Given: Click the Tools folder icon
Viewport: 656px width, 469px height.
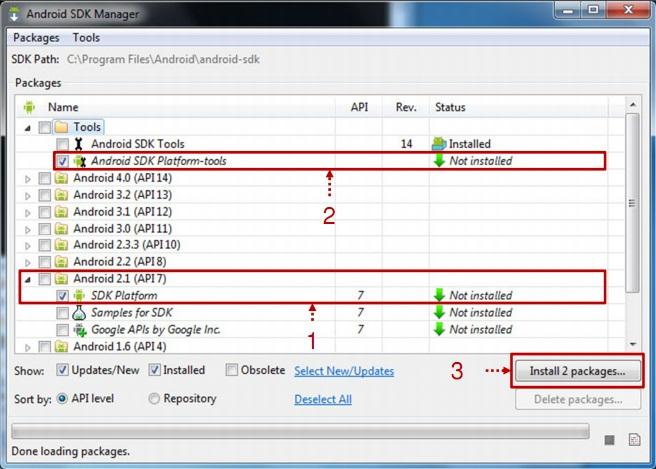Looking at the screenshot, I should 62,127.
